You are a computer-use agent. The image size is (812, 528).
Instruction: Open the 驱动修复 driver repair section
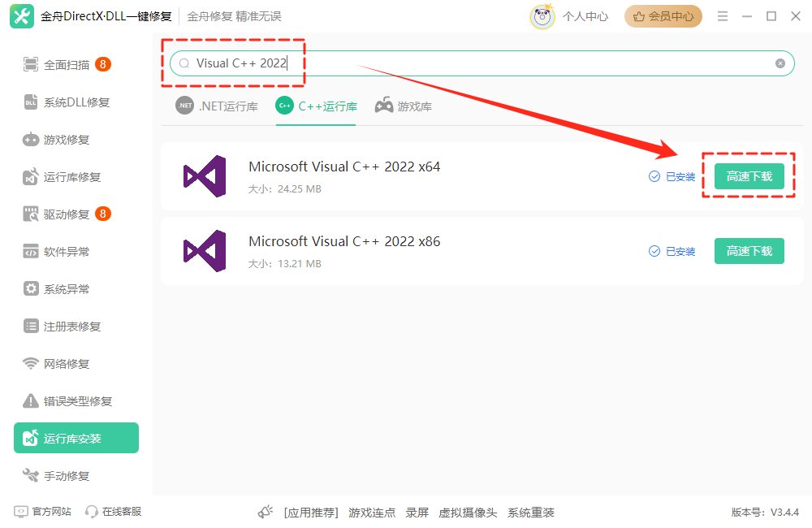[x=67, y=214]
